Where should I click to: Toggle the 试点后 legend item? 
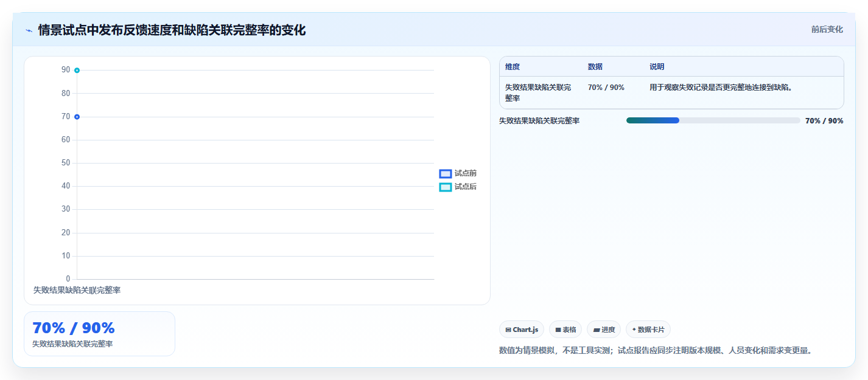(458, 187)
